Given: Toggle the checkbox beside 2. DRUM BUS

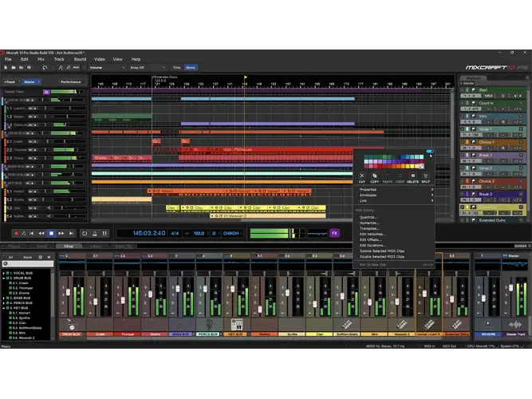Looking at the screenshot, I should pyautogui.click(x=7, y=279).
